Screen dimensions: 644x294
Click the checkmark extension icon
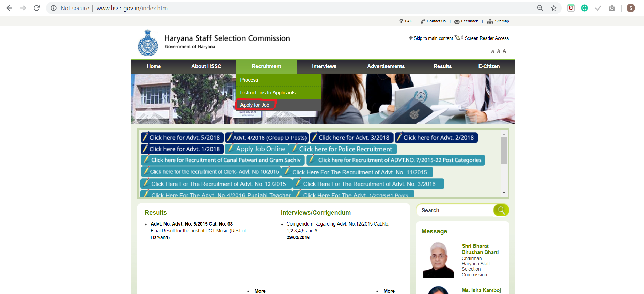coord(598,8)
